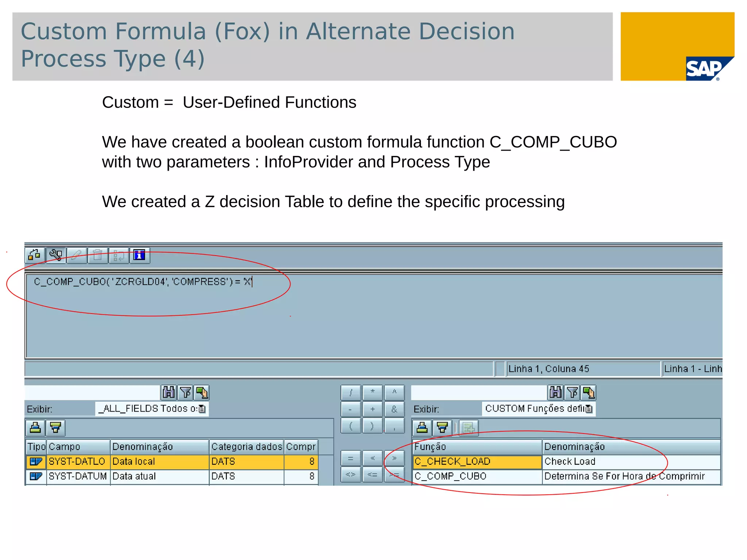Click the expert mode wrench icon
This screenshot has width=747, height=560.
56,255
